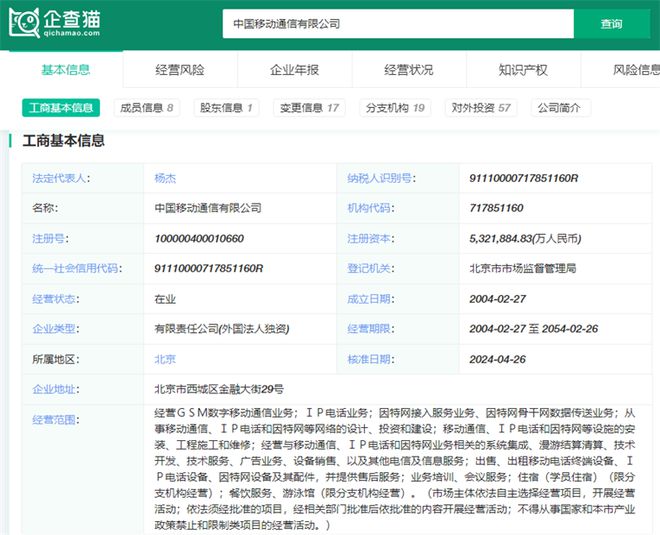This screenshot has height=535, width=660.
Task: Click the 注册号 label
Action: coord(50,239)
